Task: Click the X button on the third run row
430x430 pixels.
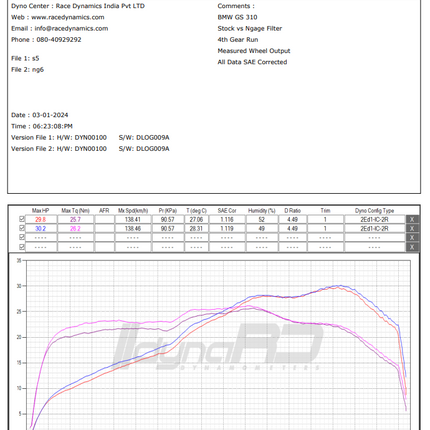Action: pos(412,238)
